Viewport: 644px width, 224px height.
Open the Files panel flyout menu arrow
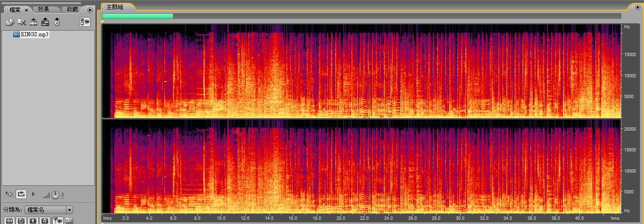[90, 9]
